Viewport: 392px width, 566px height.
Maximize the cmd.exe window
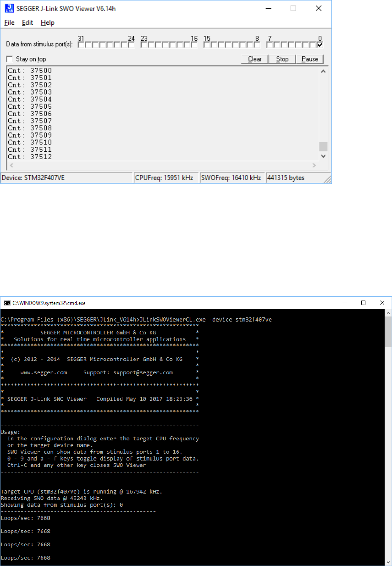pos(363,303)
